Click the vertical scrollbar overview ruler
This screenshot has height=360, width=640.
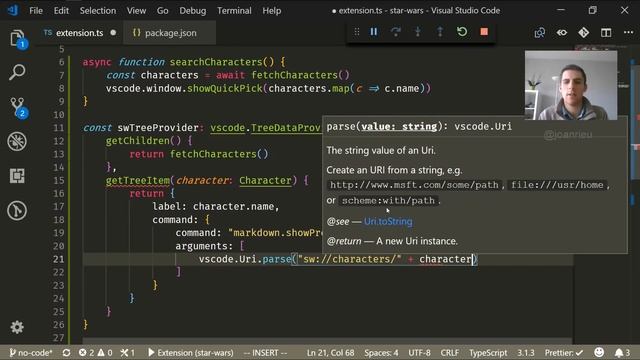click(634, 196)
